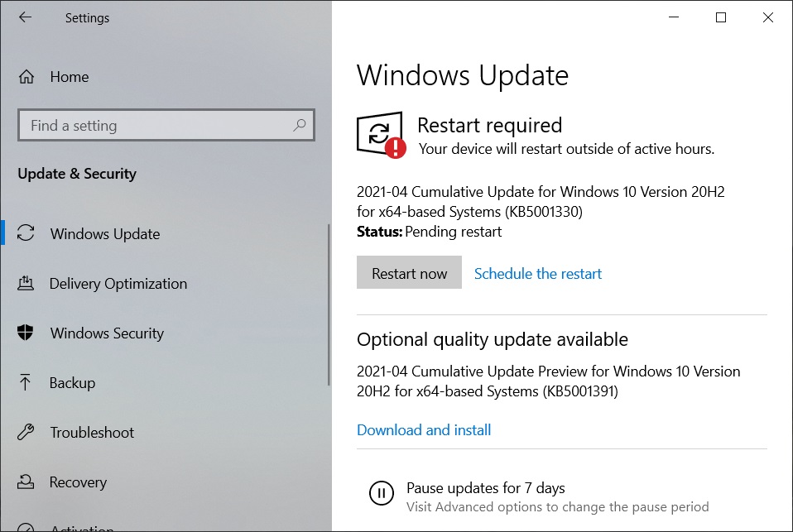Viewport: 793px width, 532px height.
Task: Click the Windows Update sync arrows icon
Action: pyautogui.click(x=26, y=233)
